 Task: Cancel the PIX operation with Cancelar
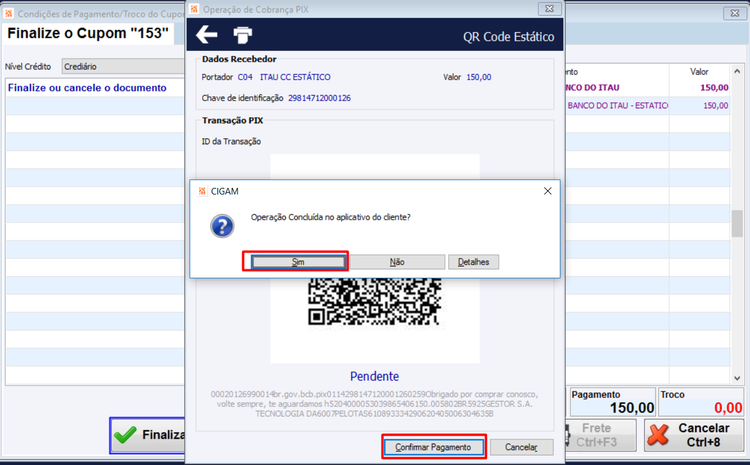coord(521,447)
